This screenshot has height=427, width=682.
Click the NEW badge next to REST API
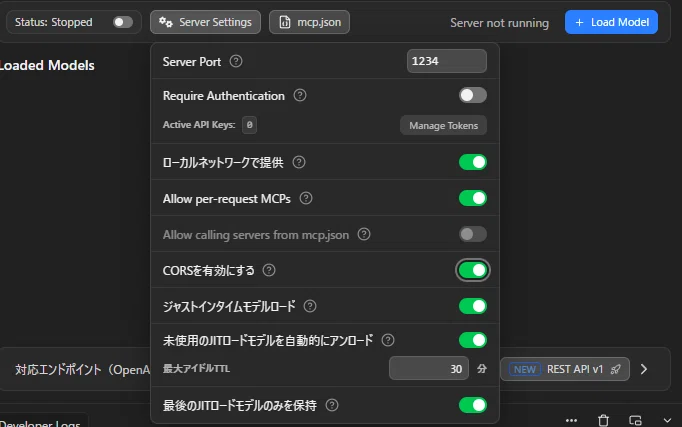(x=525, y=369)
